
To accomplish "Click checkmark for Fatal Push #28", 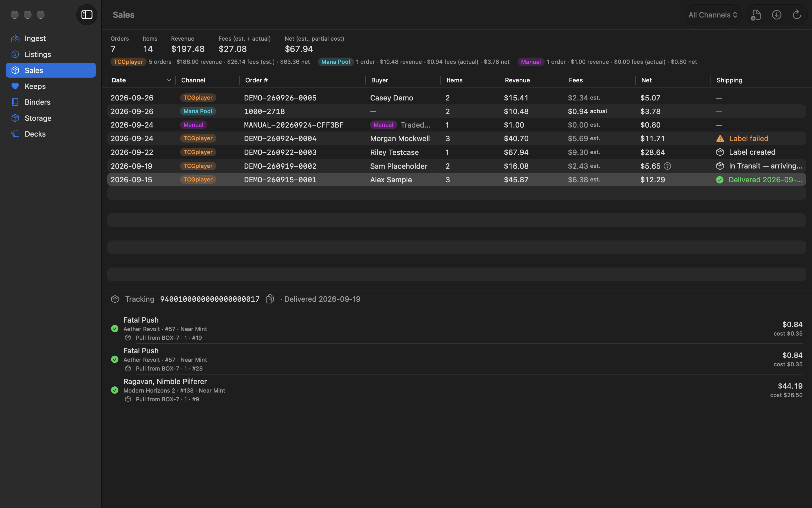I will (x=115, y=360).
